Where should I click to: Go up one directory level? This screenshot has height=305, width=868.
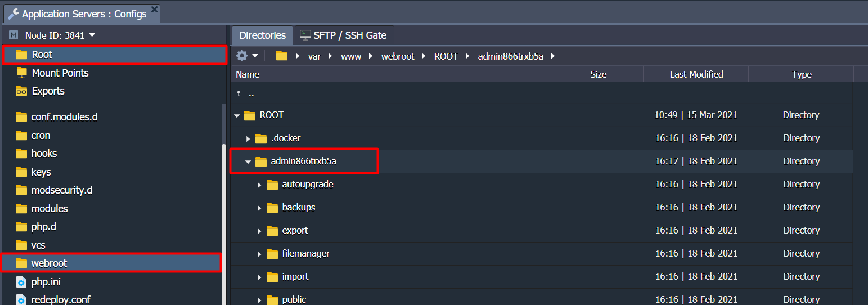click(245, 94)
